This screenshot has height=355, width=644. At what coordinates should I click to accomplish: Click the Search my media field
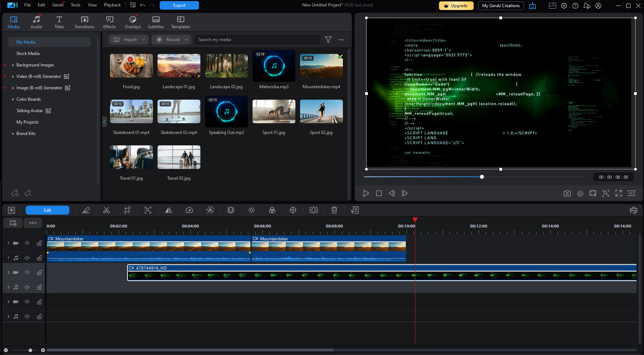point(257,40)
